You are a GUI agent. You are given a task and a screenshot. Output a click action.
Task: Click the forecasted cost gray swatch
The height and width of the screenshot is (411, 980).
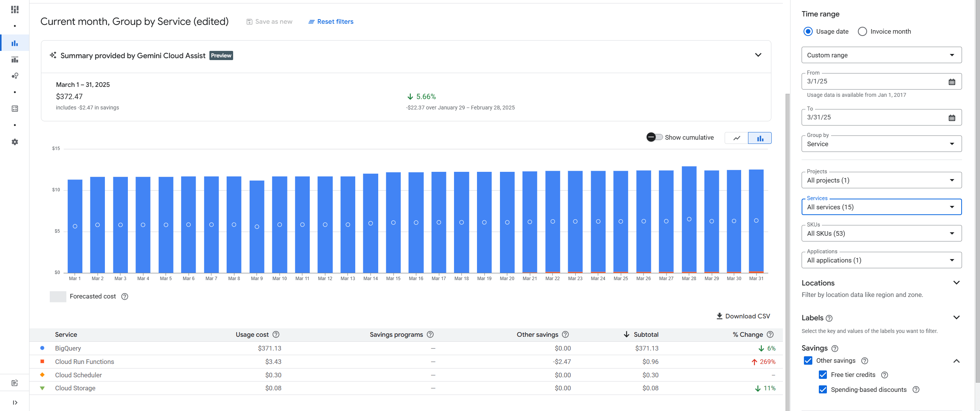[58, 297]
